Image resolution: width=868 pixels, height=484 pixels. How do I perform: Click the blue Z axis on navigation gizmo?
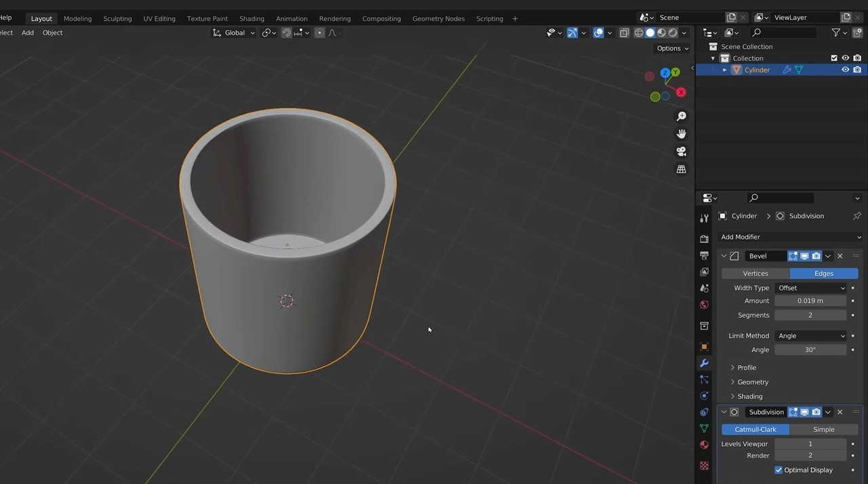(x=665, y=73)
